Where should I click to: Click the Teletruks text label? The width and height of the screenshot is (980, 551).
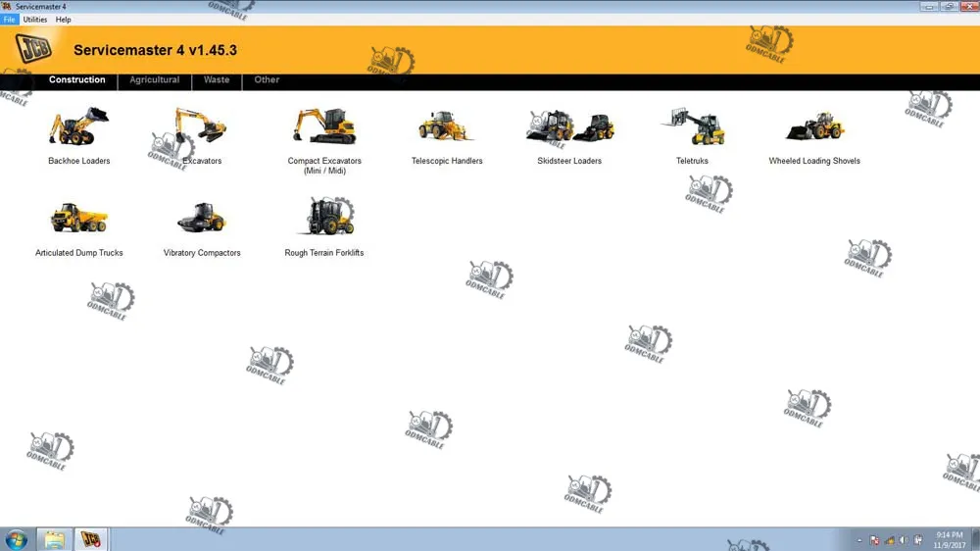pyautogui.click(x=692, y=161)
